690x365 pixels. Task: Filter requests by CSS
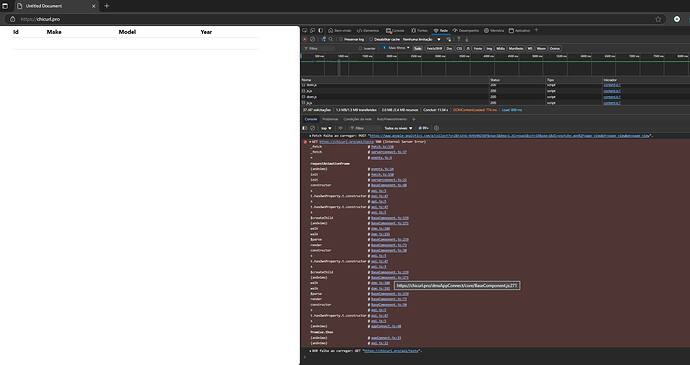(459, 48)
